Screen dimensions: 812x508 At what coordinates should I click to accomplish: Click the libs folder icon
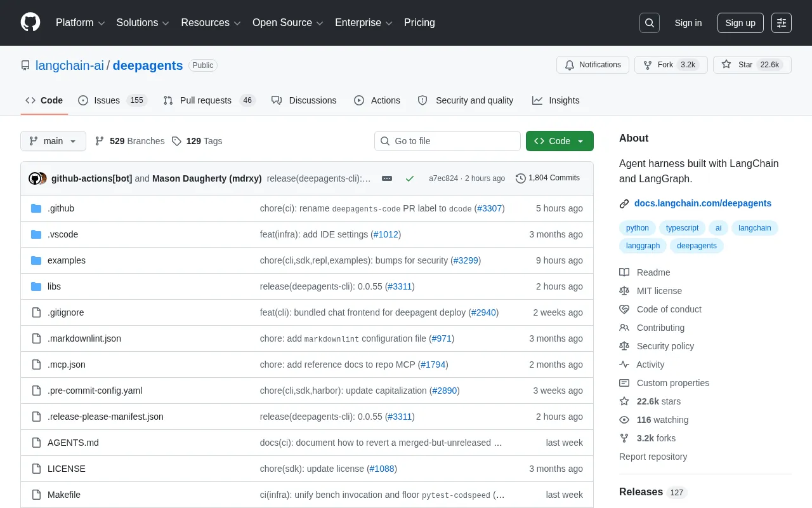(x=36, y=286)
